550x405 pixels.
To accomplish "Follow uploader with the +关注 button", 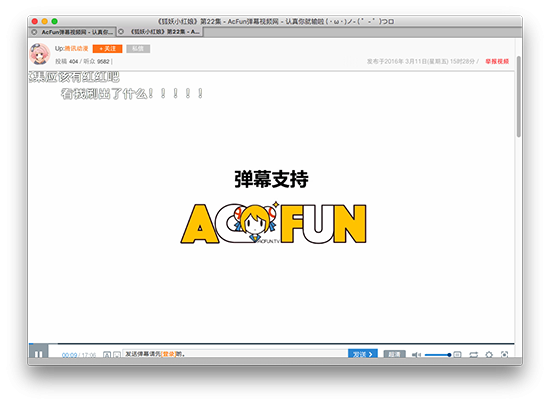I will pyautogui.click(x=108, y=49).
